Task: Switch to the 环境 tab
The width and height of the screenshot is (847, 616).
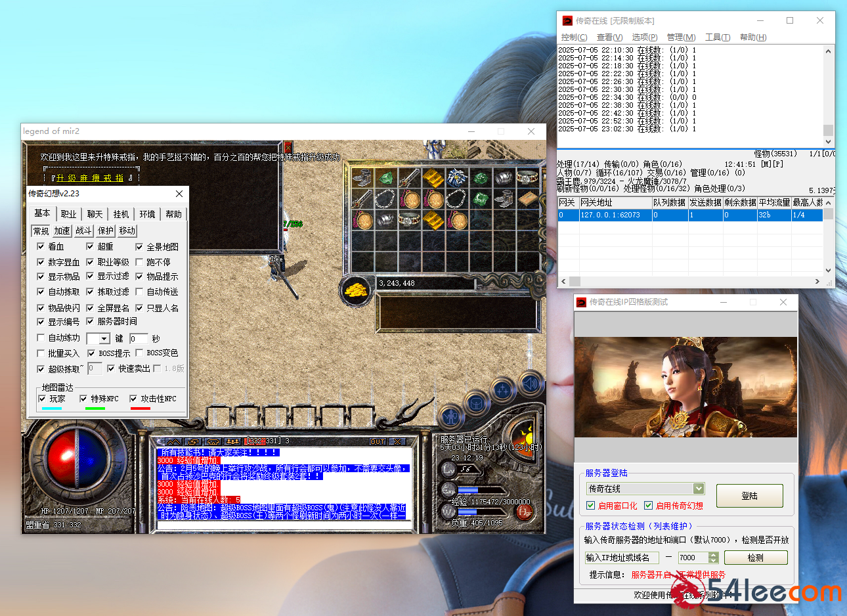Action: tap(148, 214)
